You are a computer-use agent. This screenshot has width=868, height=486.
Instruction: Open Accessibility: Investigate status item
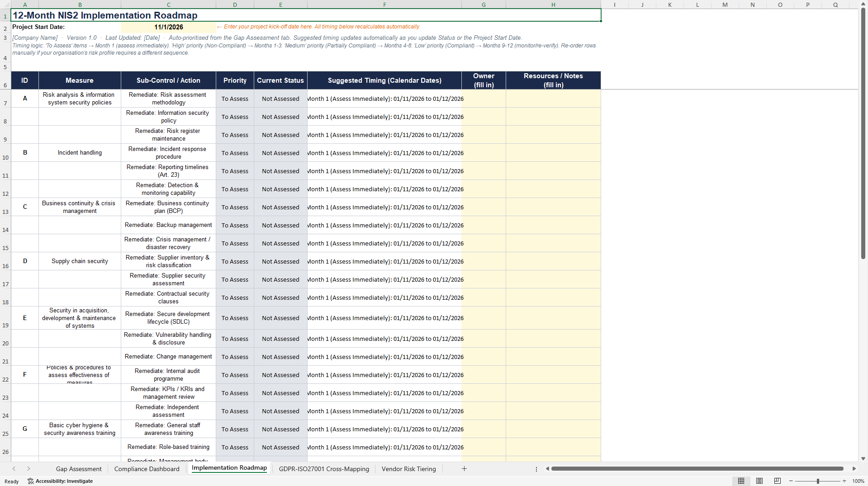click(x=60, y=481)
